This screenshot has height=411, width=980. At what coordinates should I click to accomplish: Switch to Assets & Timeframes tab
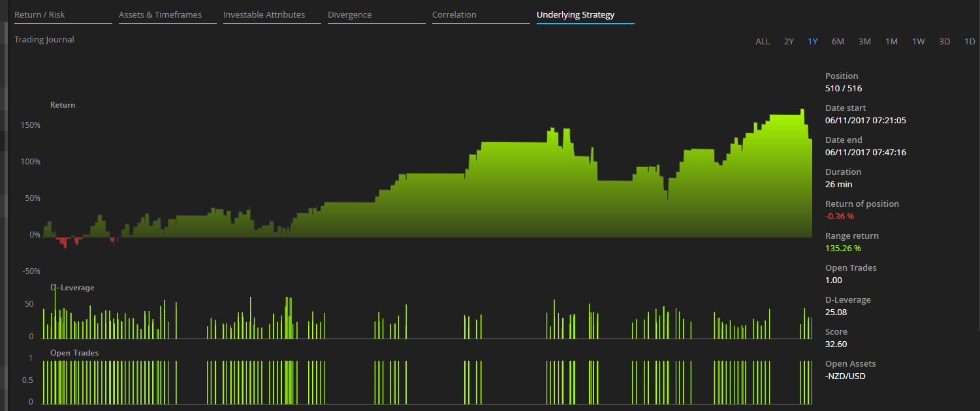pyautogui.click(x=160, y=15)
